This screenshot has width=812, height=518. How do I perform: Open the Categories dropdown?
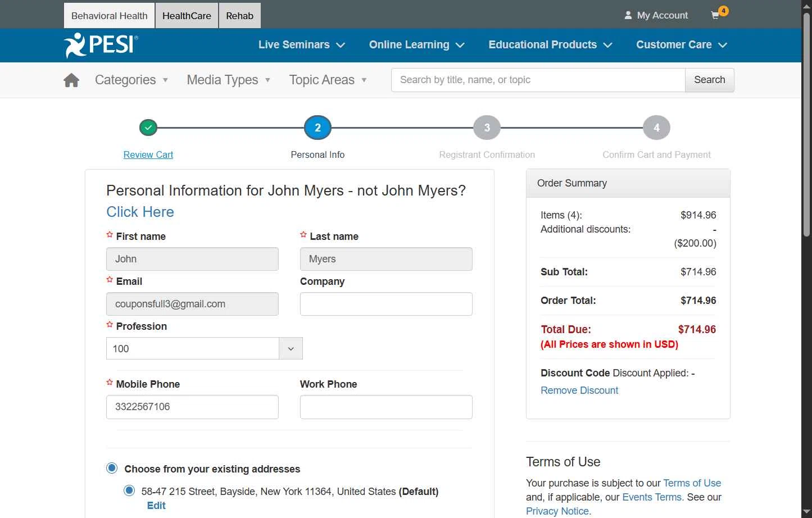[131, 80]
